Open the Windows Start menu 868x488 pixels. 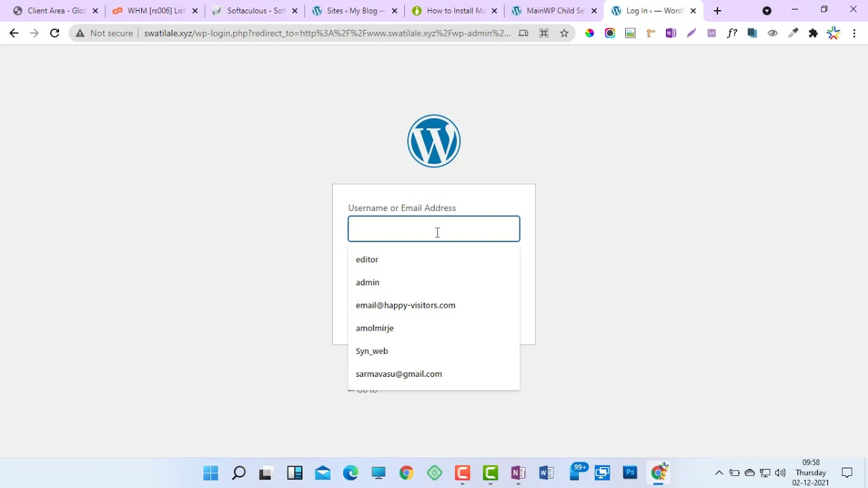coord(211,473)
